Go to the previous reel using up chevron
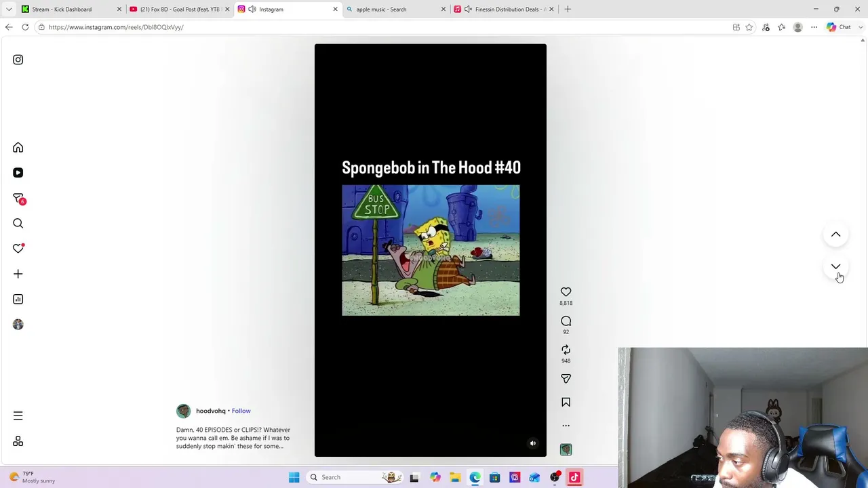This screenshot has width=868, height=488. (835, 235)
